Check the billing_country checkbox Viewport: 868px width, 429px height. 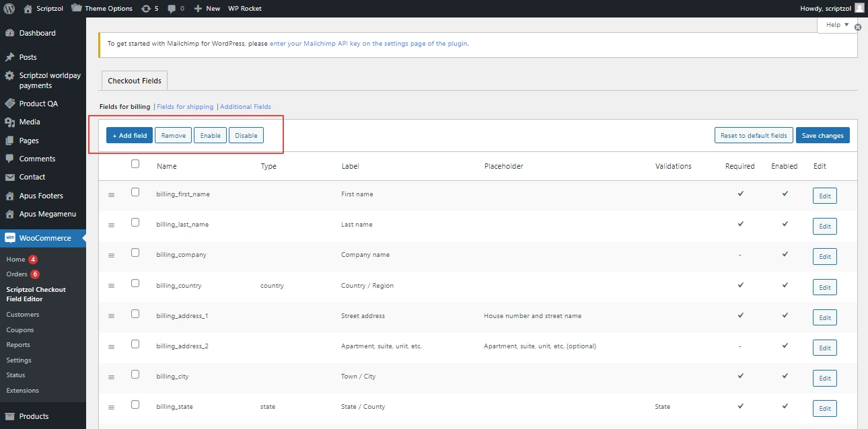tap(135, 284)
